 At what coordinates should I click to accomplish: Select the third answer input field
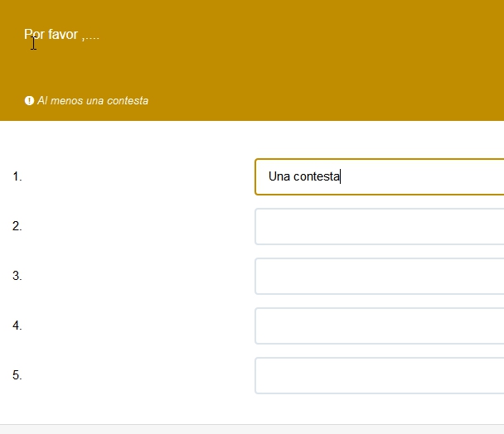380,276
